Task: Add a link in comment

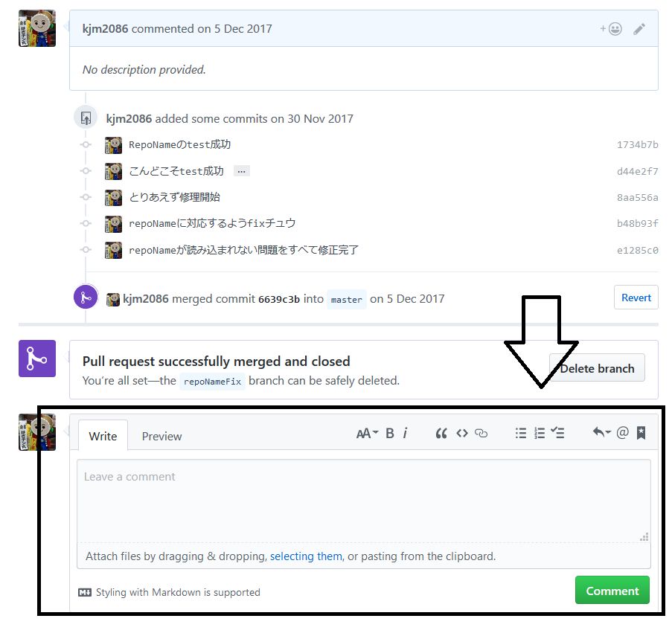Action: (x=481, y=434)
